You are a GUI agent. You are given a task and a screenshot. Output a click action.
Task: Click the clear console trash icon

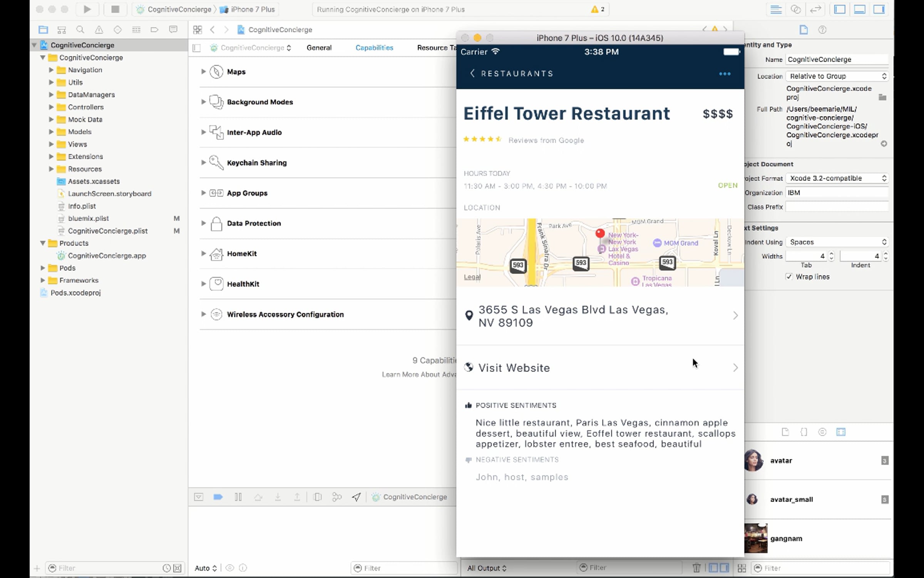[696, 568]
